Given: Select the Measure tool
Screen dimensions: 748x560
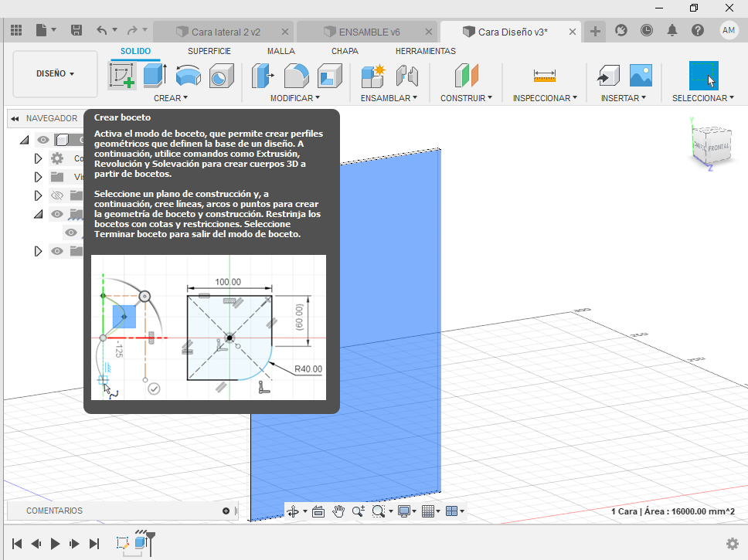Looking at the screenshot, I should 544,76.
